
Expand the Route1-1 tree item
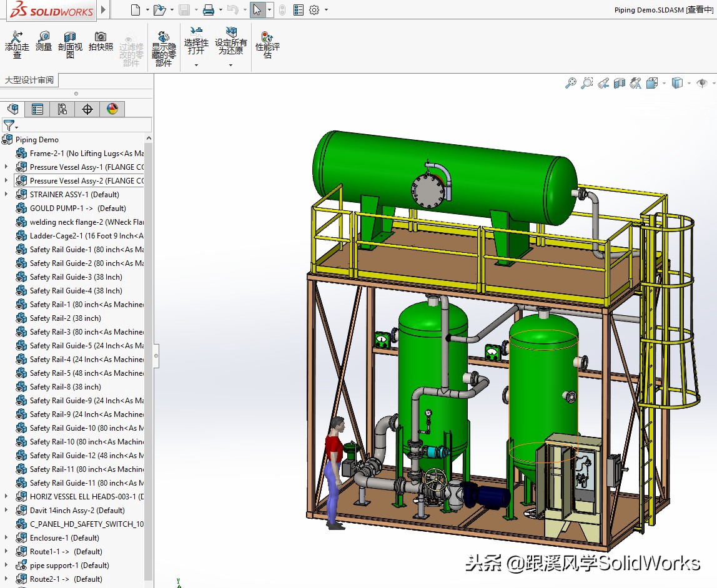click(x=5, y=551)
